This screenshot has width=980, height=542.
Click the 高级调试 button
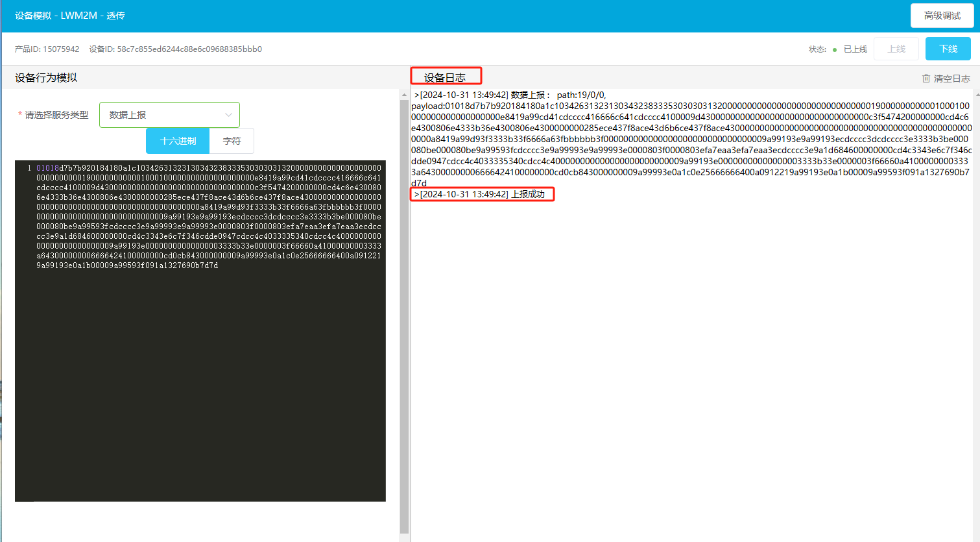[x=942, y=16]
